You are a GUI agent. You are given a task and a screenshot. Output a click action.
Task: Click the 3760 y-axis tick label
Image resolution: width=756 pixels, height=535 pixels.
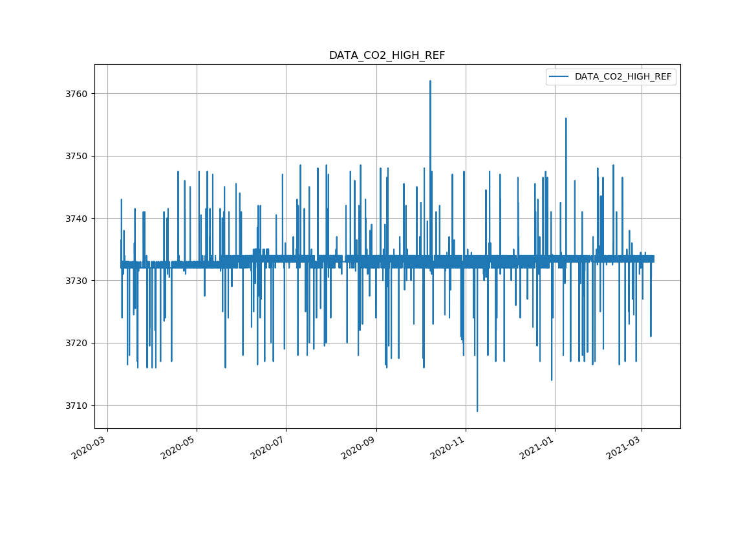[x=76, y=94]
